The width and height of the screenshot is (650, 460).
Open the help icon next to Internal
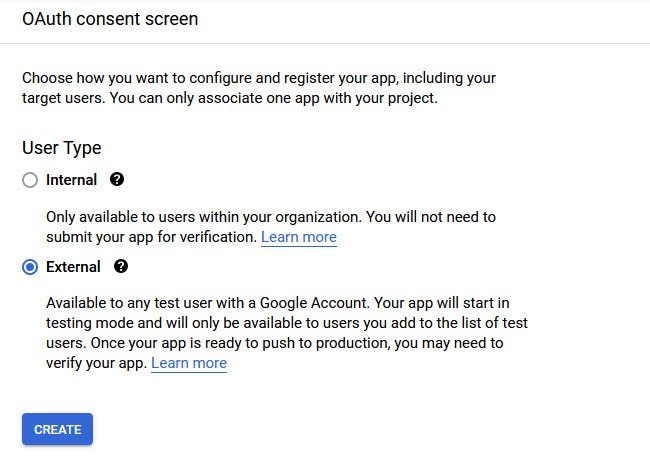[117, 179]
